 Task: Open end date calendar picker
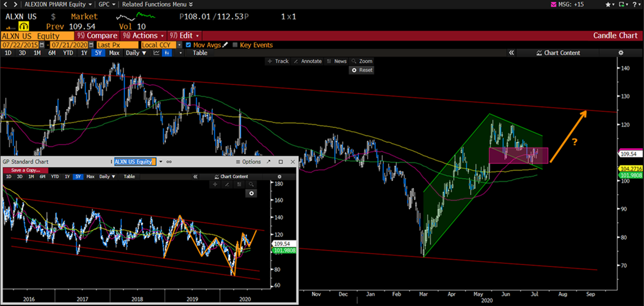pyautogui.click(x=91, y=45)
